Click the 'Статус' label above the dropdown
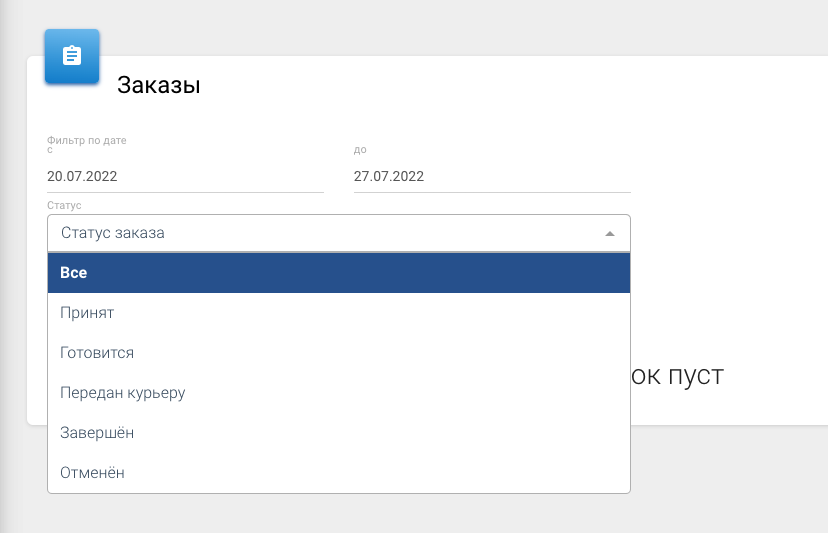The image size is (828, 533). 64,205
